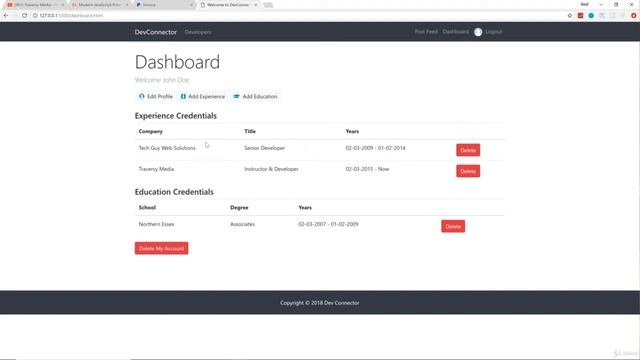Image resolution: width=640 pixels, height=360 pixels.
Task: Go to Post Feed in navbar
Action: coord(426,31)
